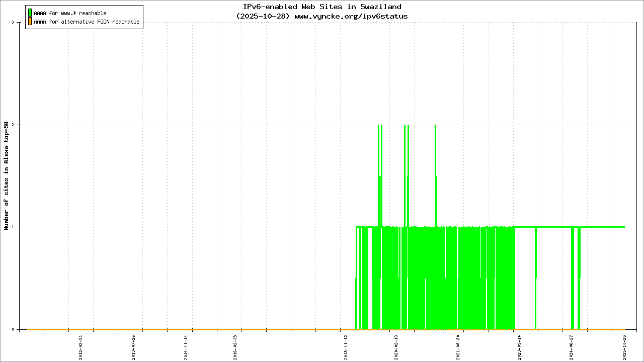Click the y-axis value 1 tick label
This screenshot has height=362, width=644.
[x=19, y=227]
